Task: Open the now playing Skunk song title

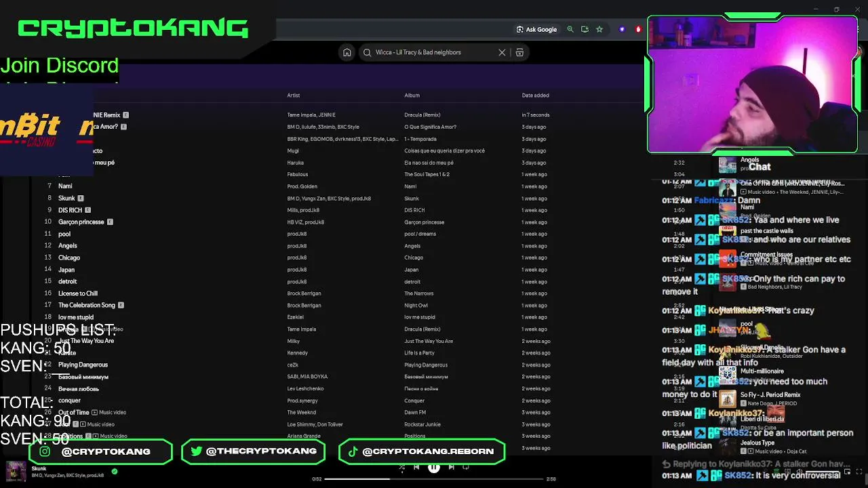Action: pyautogui.click(x=39, y=468)
